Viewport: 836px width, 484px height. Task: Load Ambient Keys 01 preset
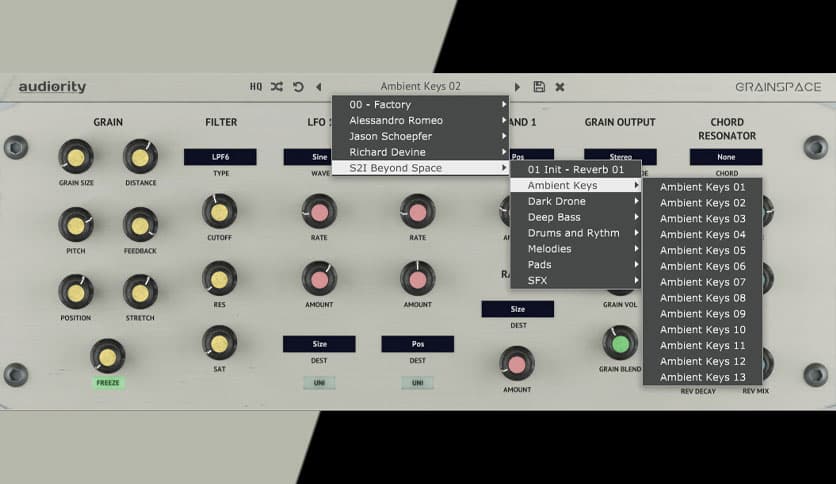(703, 187)
